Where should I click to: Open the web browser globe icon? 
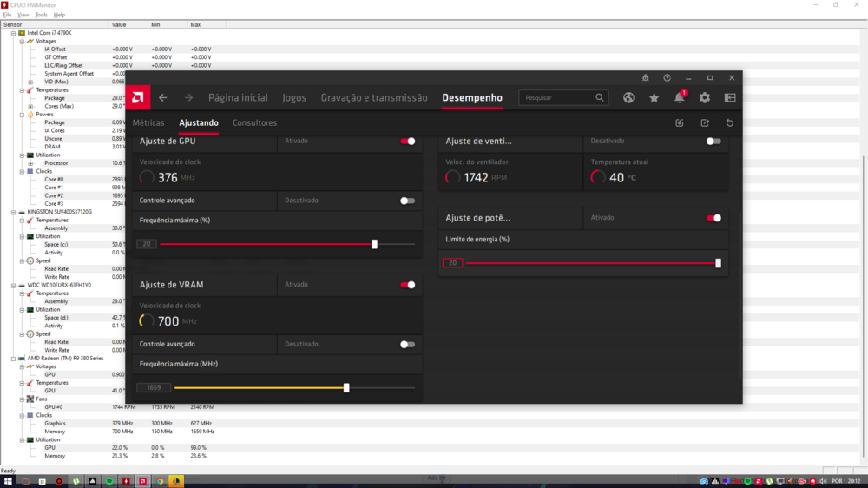[x=628, y=98]
